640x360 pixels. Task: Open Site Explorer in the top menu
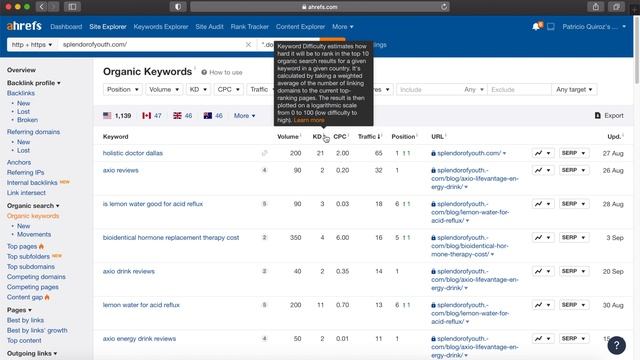[x=108, y=27]
